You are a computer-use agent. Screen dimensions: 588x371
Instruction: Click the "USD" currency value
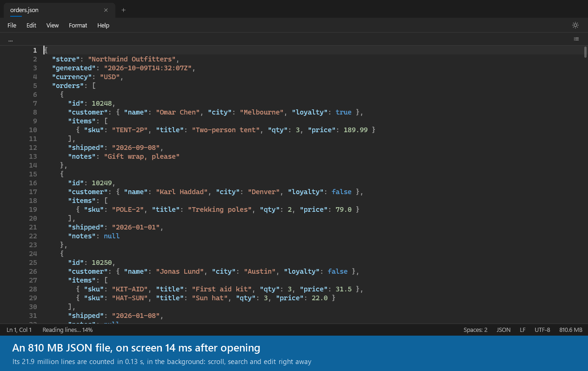tap(110, 77)
